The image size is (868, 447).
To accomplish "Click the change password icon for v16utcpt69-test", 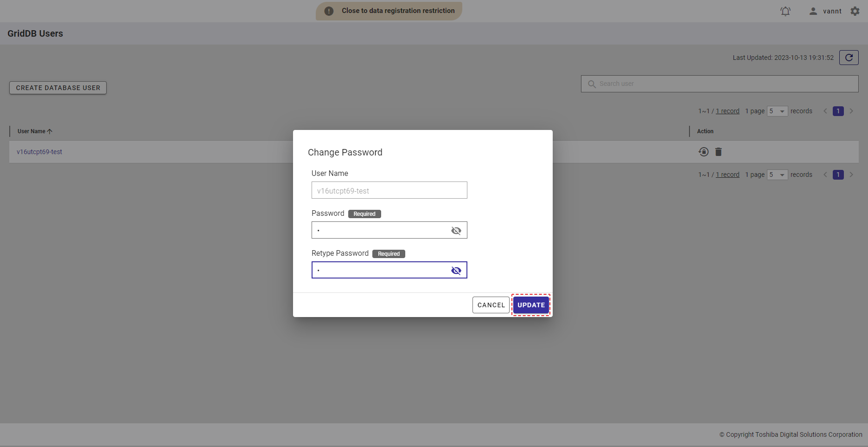I will [x=703, y=152].
